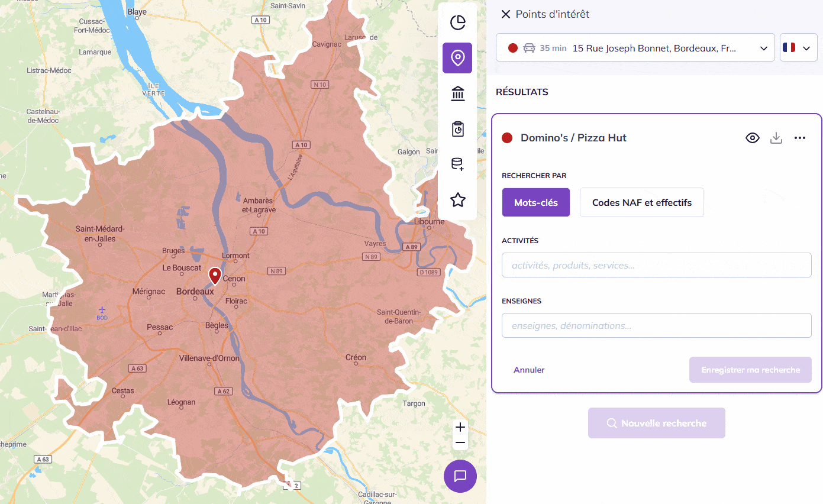Select the location pin points-of-interest icon

457,58
